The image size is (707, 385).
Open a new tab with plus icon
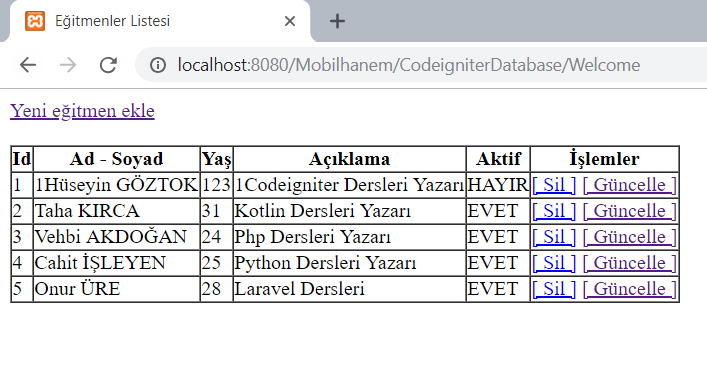point(337,21)
